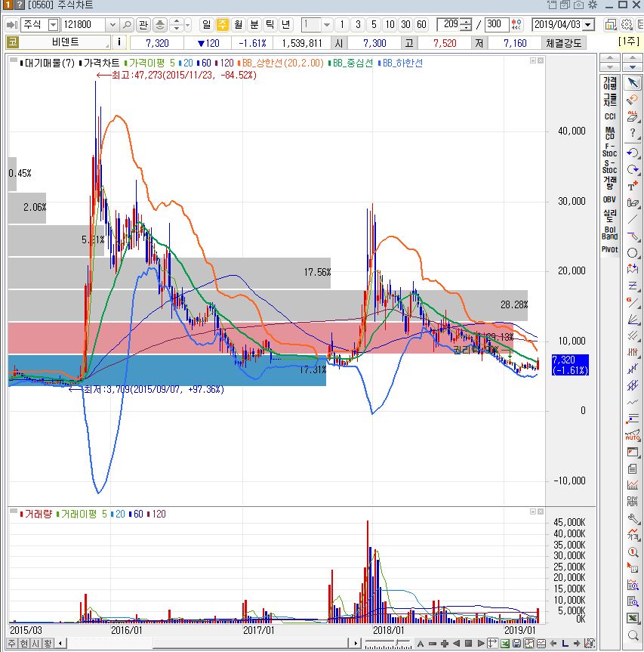Screen dimensions: 644x652
Task: Select monthly (월) chart period
Action: (239, 24)
